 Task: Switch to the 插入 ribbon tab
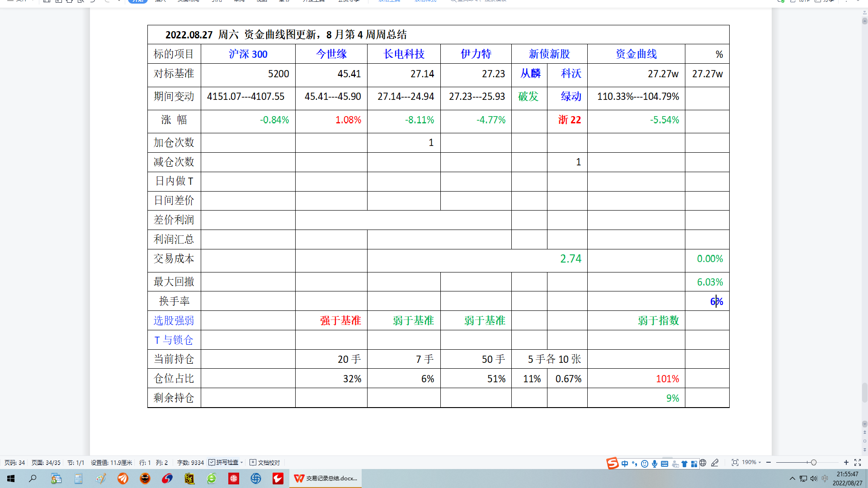coord(160,1)
